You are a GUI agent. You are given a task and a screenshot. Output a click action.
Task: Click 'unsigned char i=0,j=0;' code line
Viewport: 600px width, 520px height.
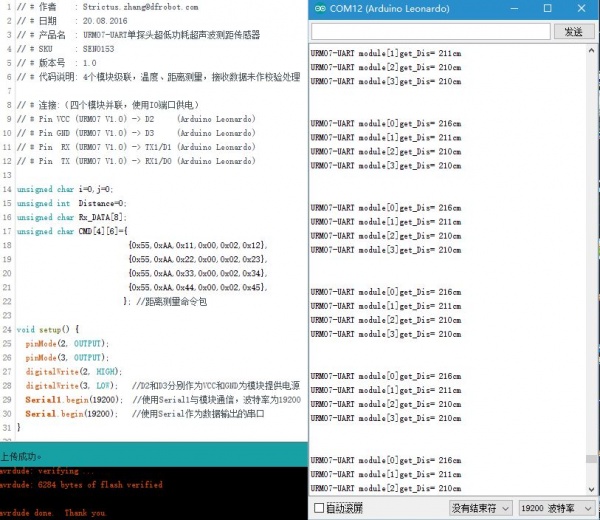tap(65, 189)
